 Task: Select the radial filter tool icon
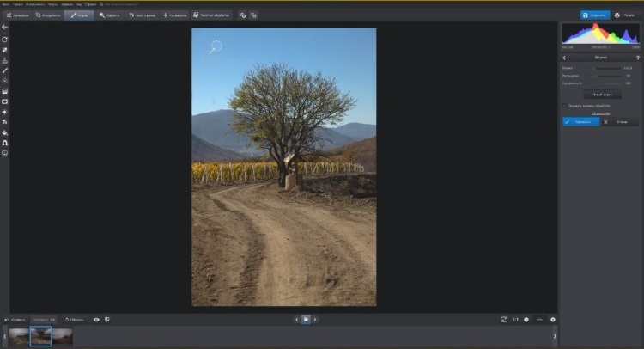(5, 81)
